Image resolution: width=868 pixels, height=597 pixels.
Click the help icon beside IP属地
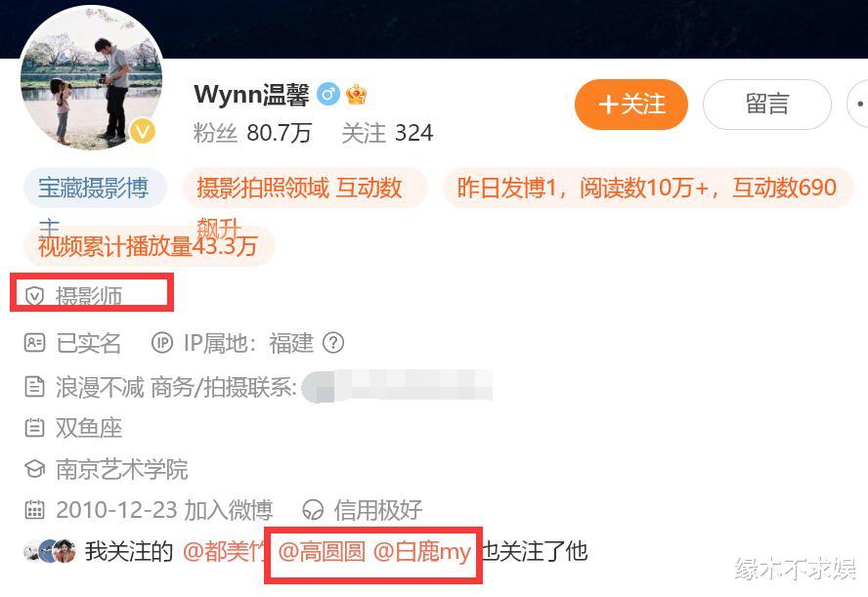click(333, 343)
